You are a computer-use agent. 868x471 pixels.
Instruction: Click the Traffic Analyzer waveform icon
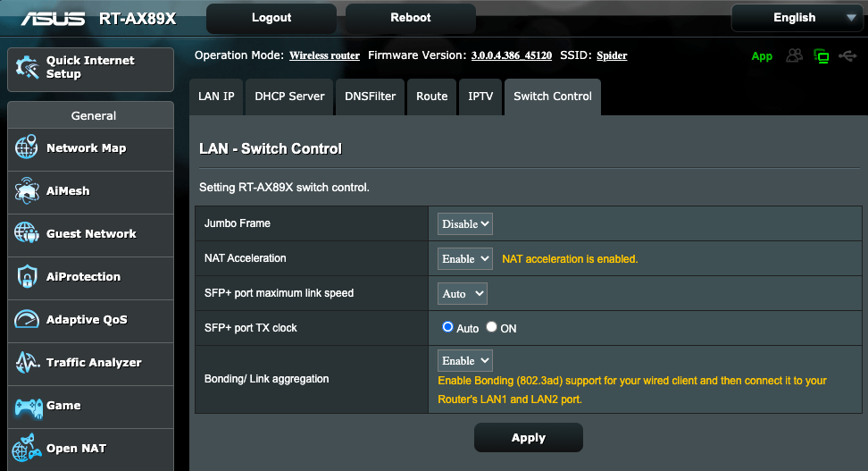tap(27, 362)
